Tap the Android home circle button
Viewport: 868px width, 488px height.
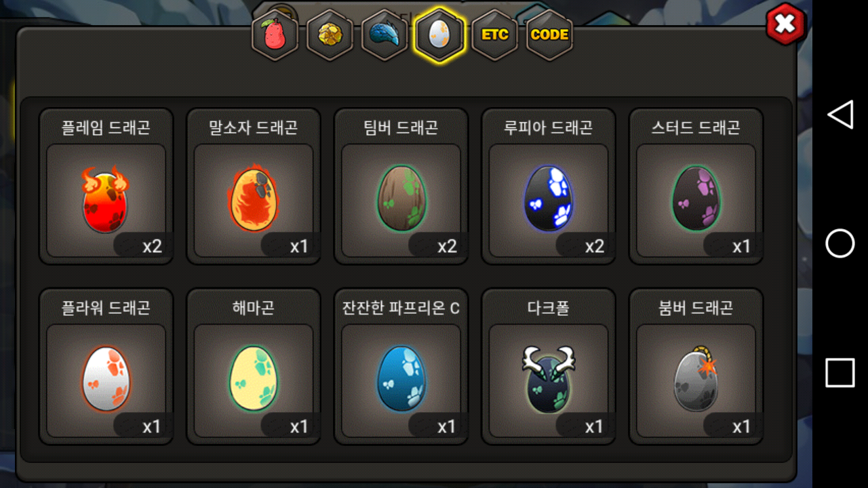coord(840,243)
